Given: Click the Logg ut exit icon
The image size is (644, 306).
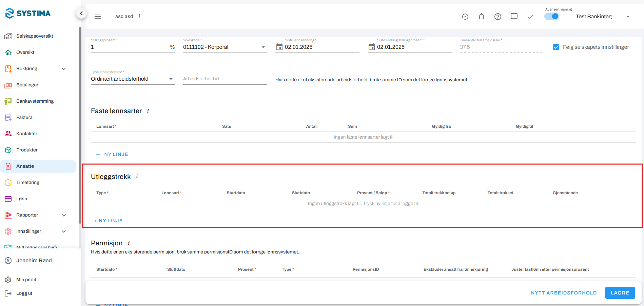Looking at the screenshot, I should [8, 293].
